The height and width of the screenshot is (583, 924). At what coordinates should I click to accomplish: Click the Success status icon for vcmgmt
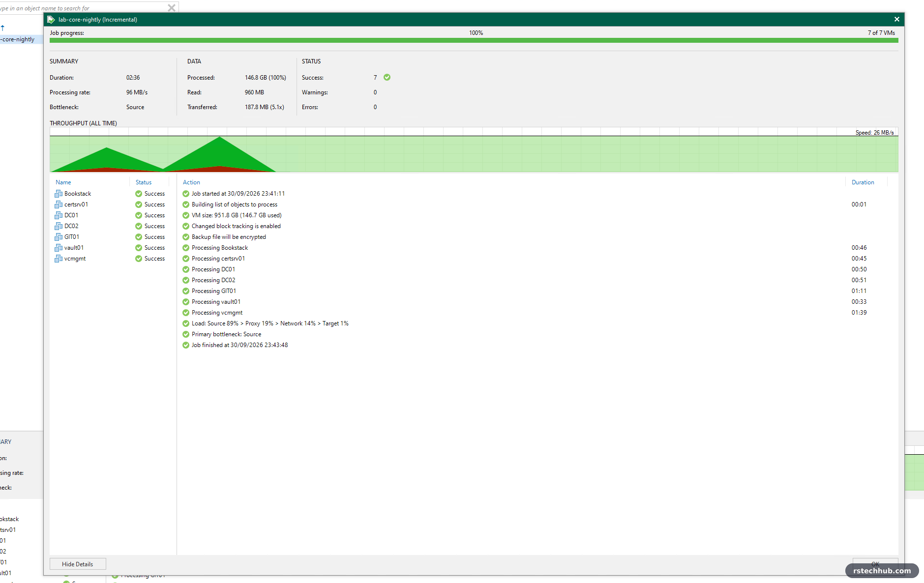[x=139, y=259]
